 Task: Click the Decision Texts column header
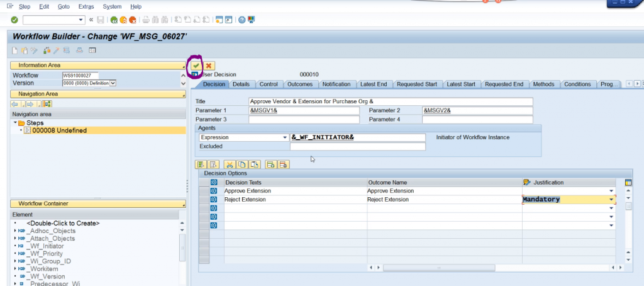pyautogui.click(x=296, y=182)
